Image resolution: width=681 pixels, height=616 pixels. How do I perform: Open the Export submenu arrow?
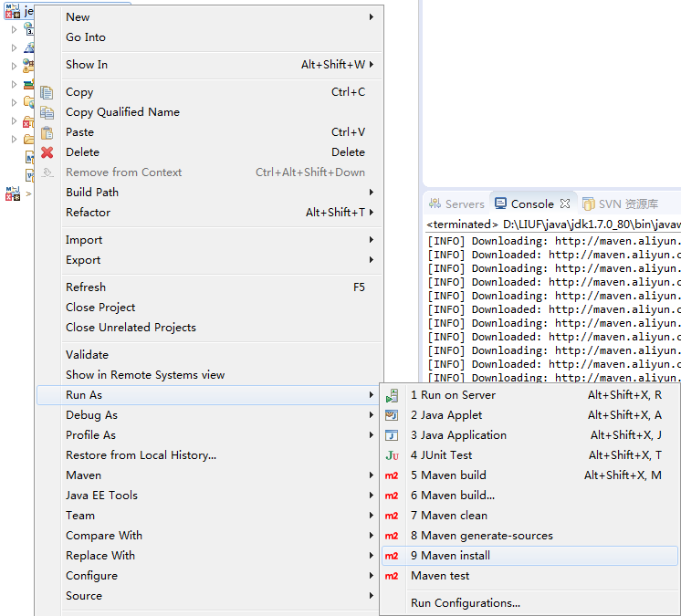pyautogui.click(x=372, y=259)
